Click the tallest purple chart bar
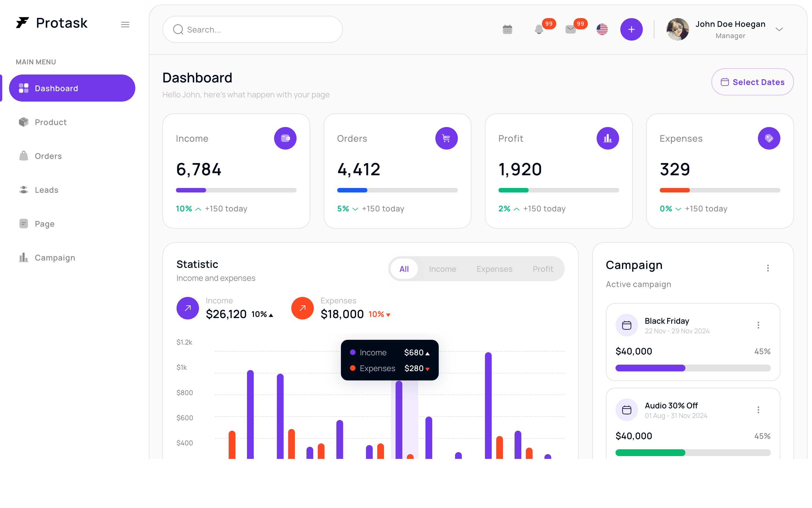 (488, 406)
